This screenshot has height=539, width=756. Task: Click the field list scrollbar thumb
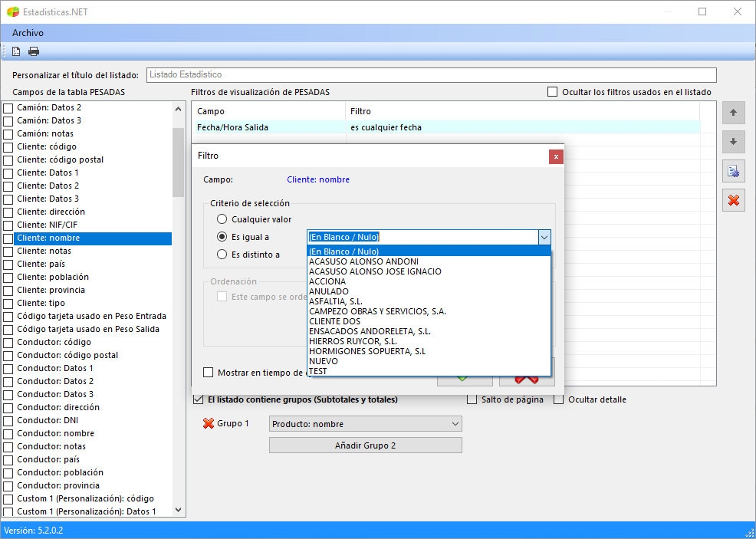[179, 163]
